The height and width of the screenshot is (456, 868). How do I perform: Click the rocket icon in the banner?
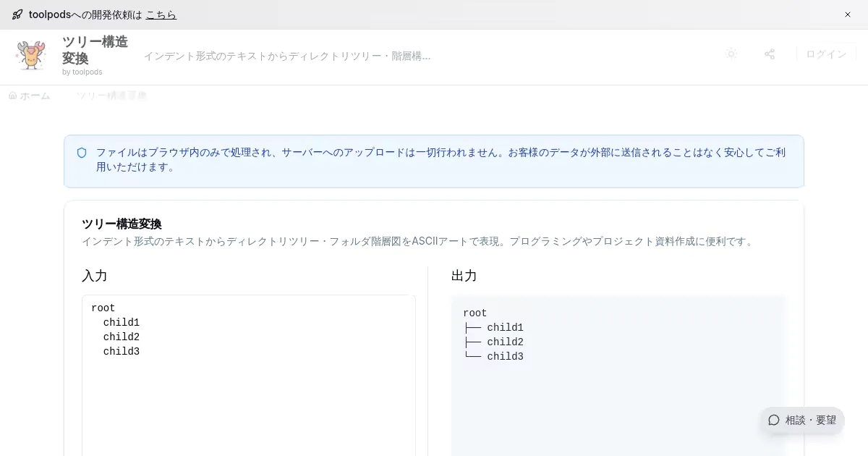(x=17, y=14)
